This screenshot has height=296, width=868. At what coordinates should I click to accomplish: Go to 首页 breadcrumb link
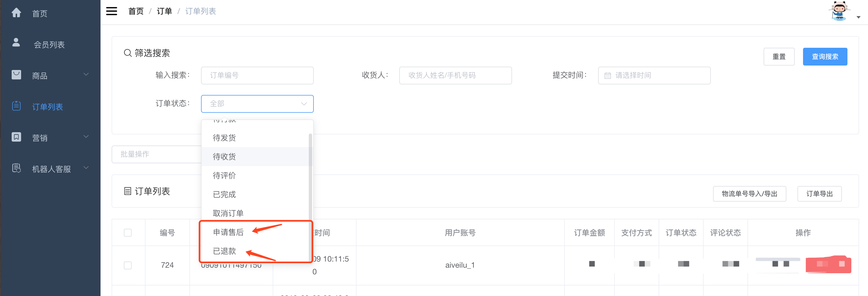tap(136, 11)
